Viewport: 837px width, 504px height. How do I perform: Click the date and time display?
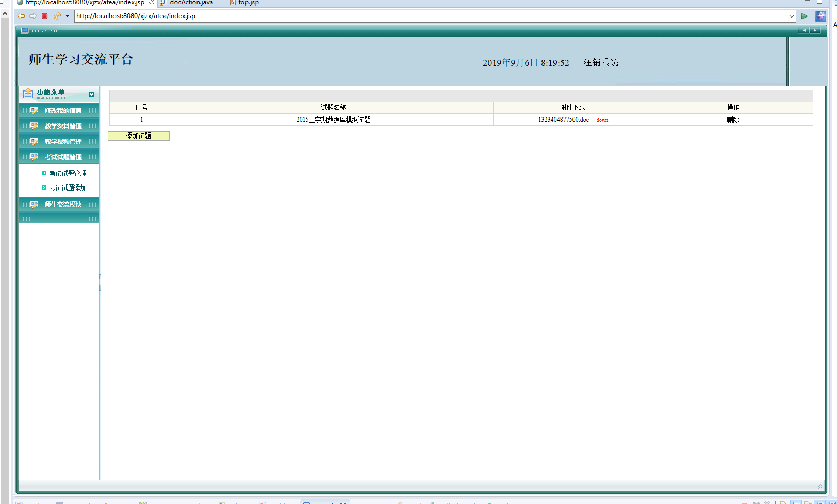pos(526,63)
